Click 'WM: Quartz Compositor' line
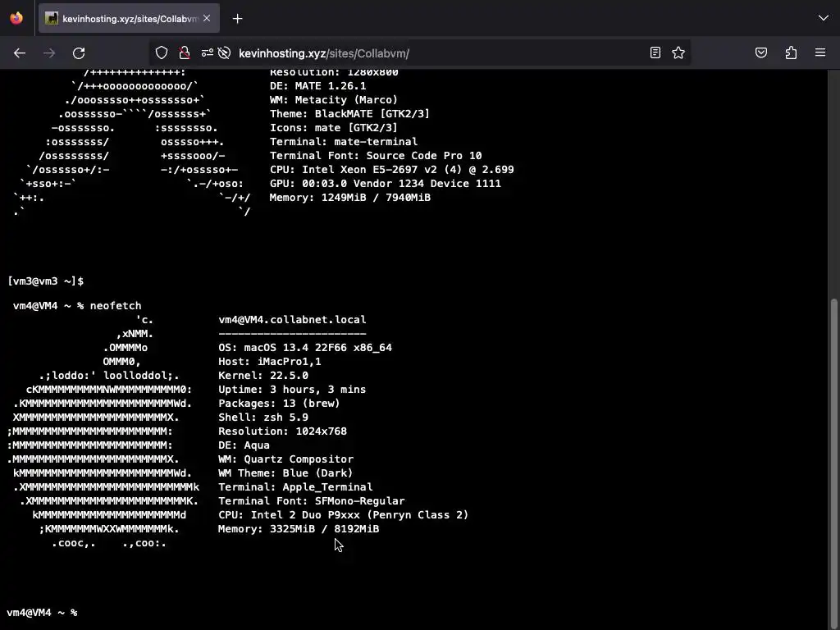The image size is (840, 630). point(285,459)
